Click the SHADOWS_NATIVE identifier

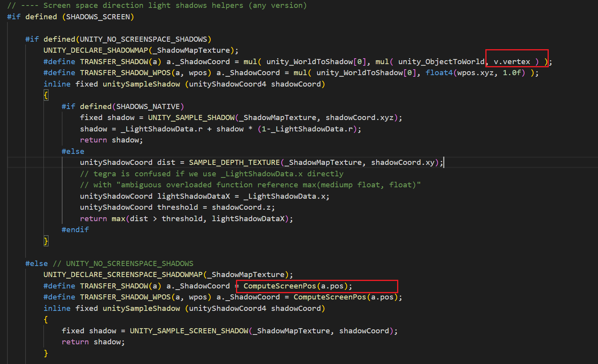[148, 107]
